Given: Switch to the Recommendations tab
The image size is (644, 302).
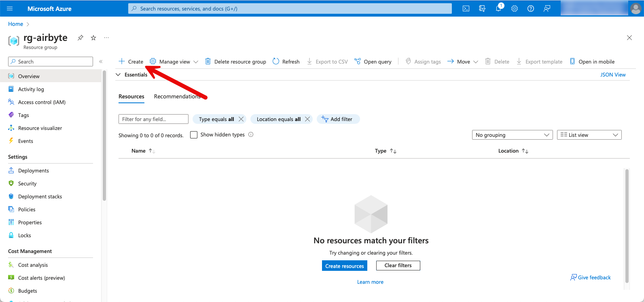Looking at the screenshot, I should click(177, 96).
